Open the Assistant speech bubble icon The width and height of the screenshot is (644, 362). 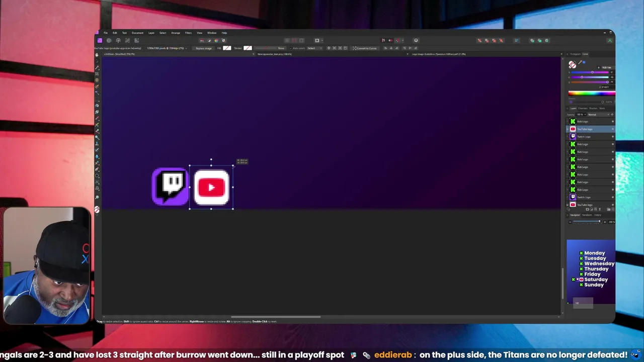416,40
